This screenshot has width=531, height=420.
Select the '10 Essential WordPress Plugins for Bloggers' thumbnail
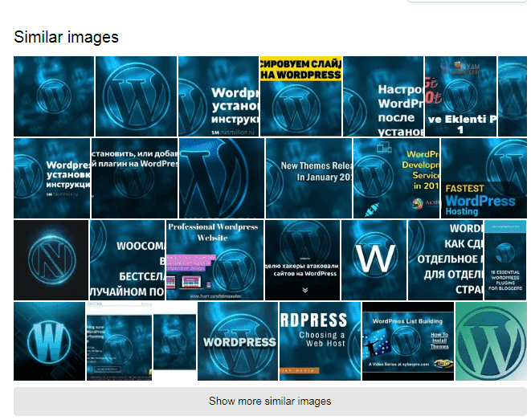505,260
